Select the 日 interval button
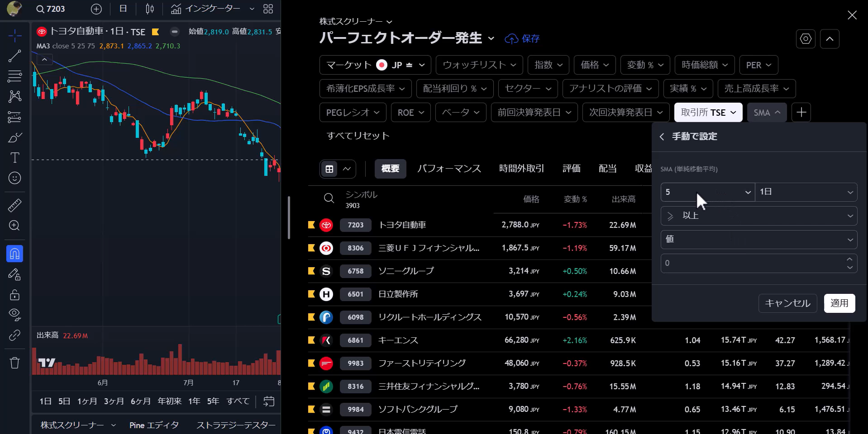 [x=123, y=9]
